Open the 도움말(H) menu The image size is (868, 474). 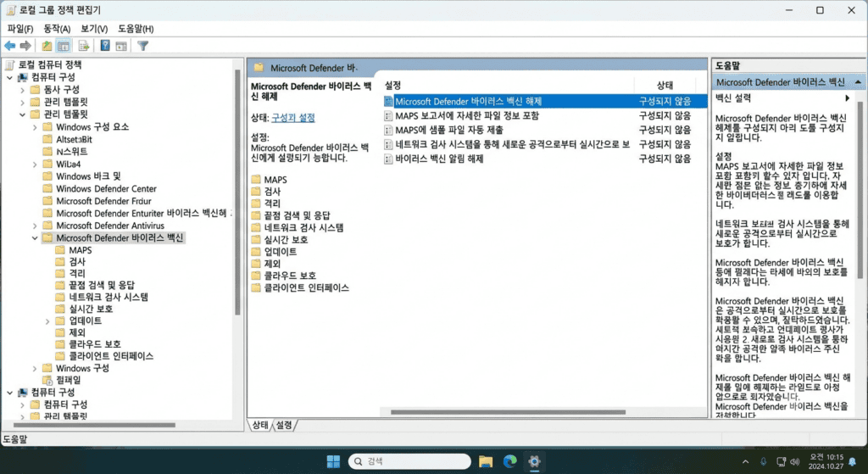point(136,29)
